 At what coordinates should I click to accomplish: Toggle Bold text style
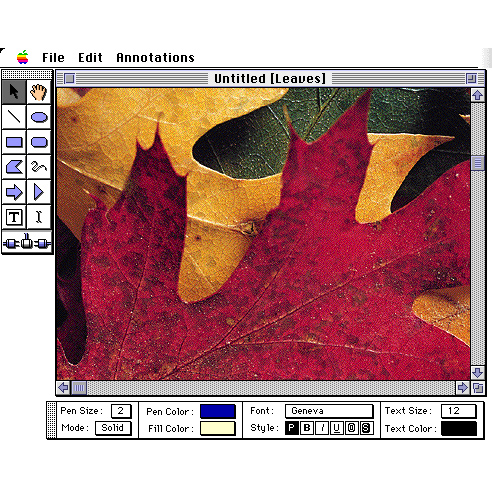307,428
